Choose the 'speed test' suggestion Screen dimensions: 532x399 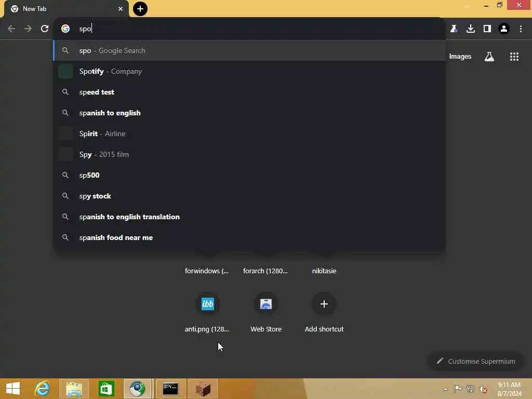pos(249,92)
